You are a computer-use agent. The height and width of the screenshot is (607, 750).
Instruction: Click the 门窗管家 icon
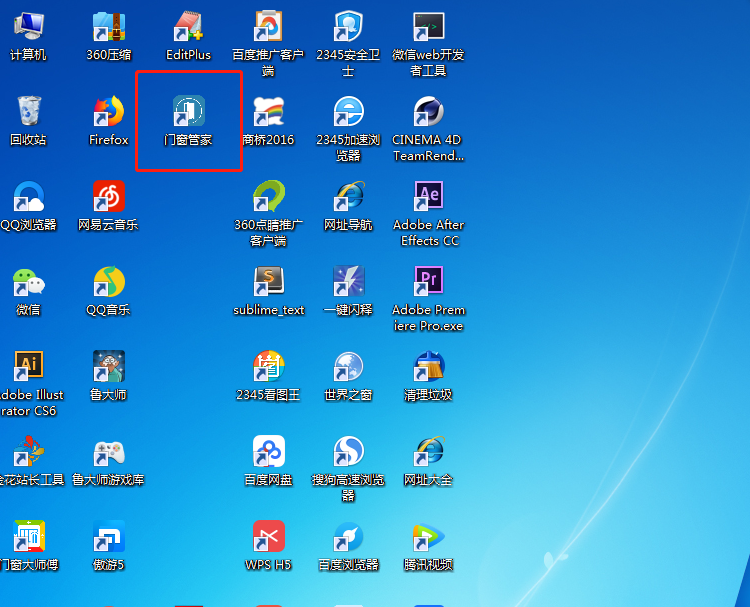(188, 111)
